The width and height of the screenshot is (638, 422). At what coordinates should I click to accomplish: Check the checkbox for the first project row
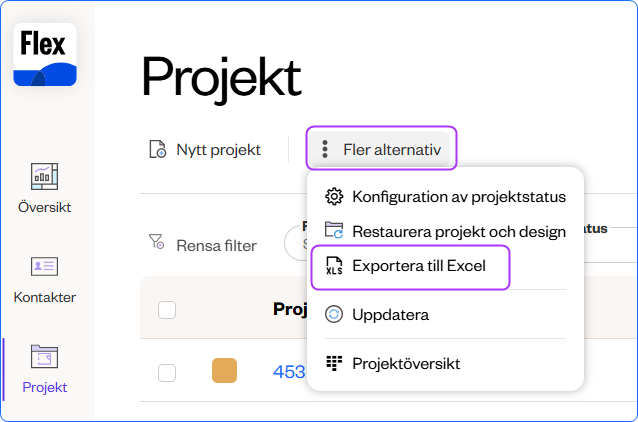[x=167, y=372]
